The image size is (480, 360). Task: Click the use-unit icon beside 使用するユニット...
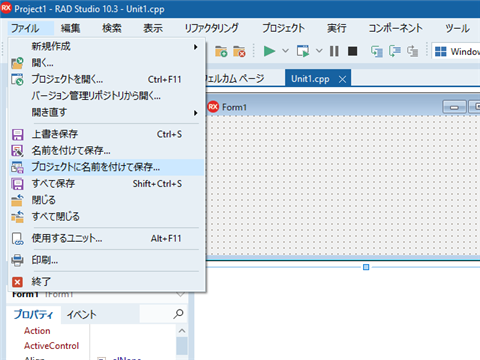[17, 238]
